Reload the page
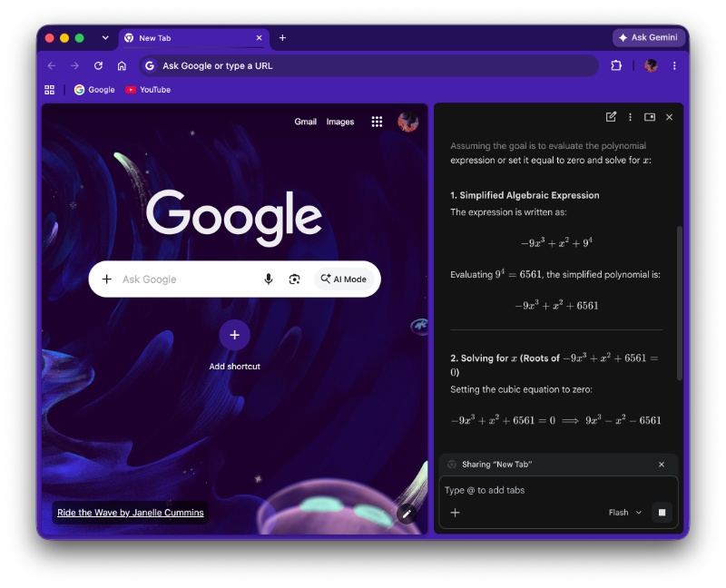This screenshot has width=726, height=588. point(98,65)
